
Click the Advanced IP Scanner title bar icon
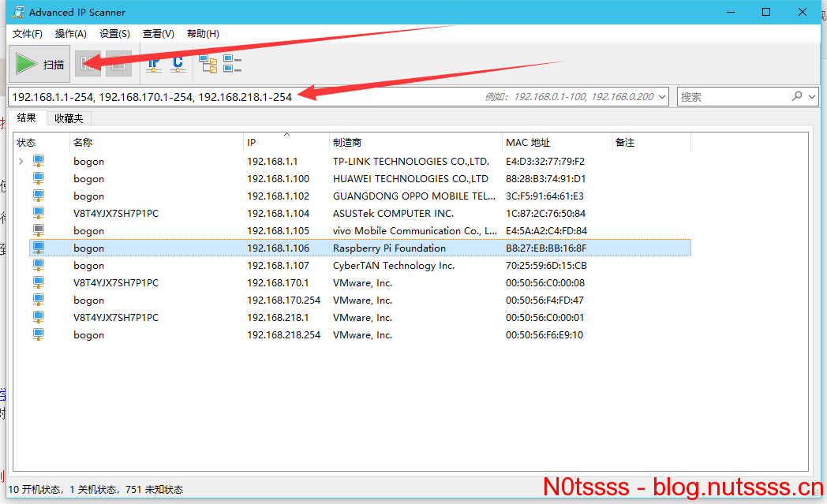[x=19, y=12]
